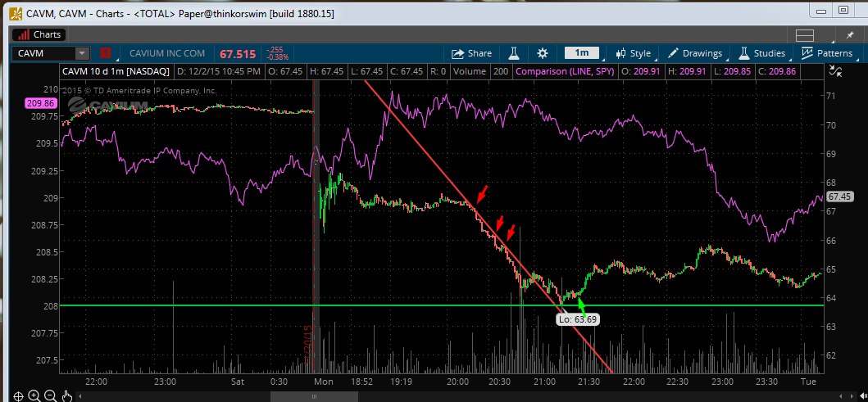Image resolution: width=868 pixels, height=402 pixels.
Task: Click the flask icon beside Share
Action: tap(514, 53)
